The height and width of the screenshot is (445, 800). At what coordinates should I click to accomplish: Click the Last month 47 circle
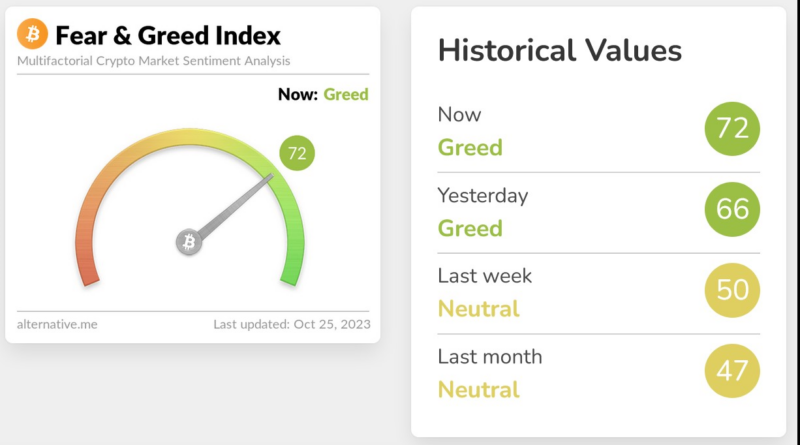click(x=732, y=370)
